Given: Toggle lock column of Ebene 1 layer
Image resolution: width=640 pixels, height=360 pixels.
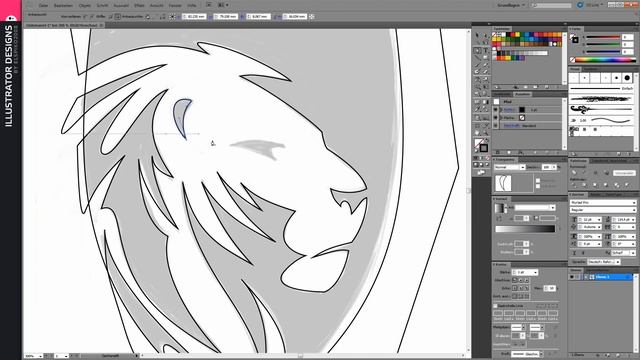Looking at the screenshot, I should click(579, 277).
